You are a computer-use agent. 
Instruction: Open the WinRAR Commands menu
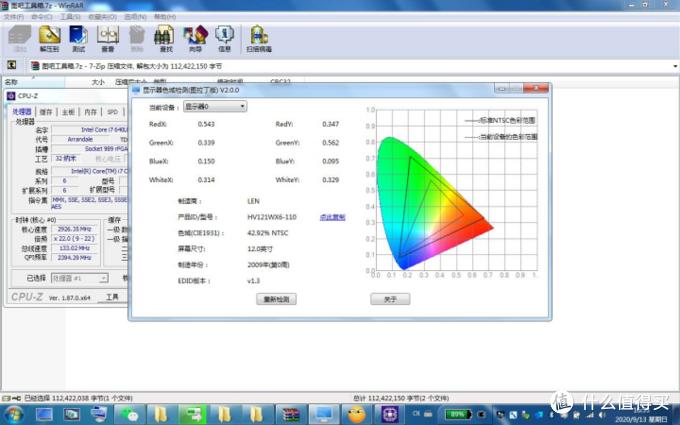(42, 16)
